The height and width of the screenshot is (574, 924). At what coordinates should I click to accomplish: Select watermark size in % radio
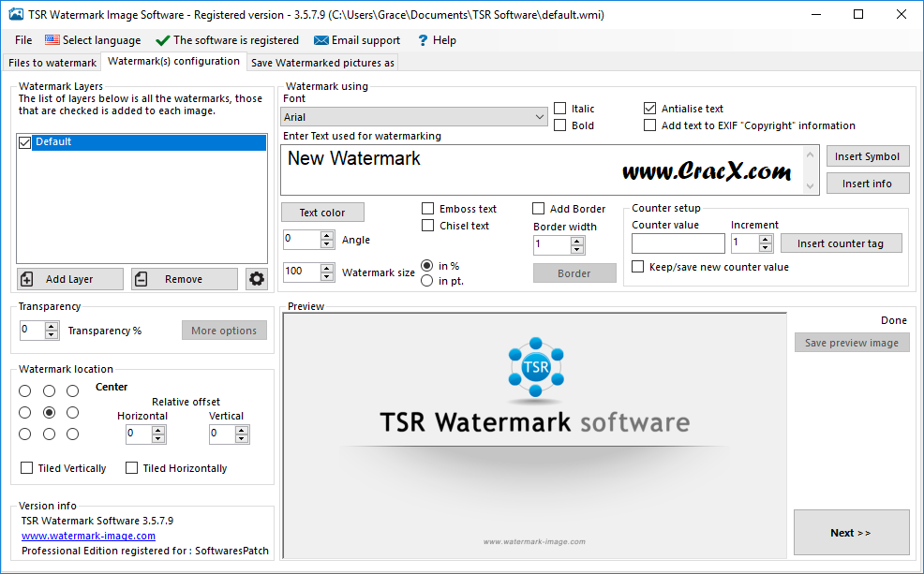tap(427, 266)
